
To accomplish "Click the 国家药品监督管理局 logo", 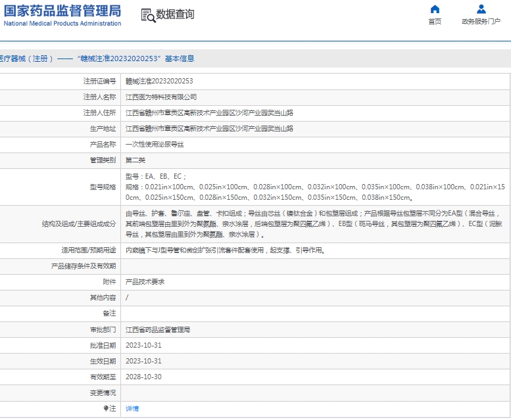I will click(x=62, y=11).
